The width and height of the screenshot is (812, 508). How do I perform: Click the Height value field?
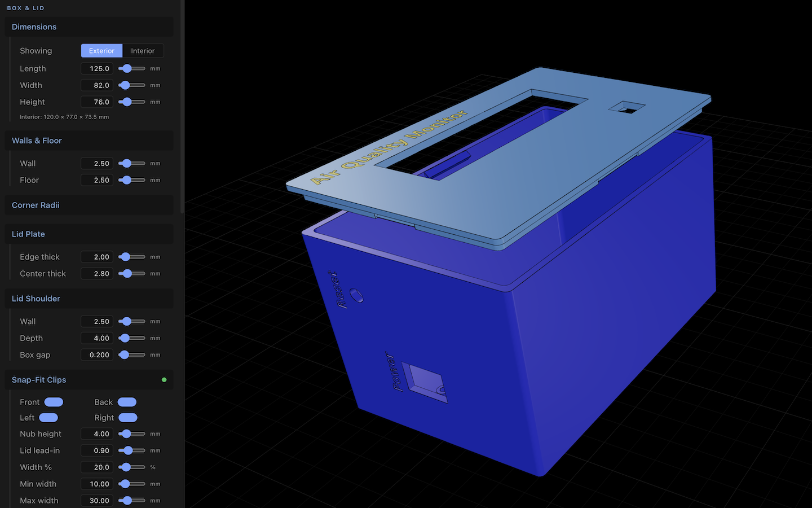point(97,102)
